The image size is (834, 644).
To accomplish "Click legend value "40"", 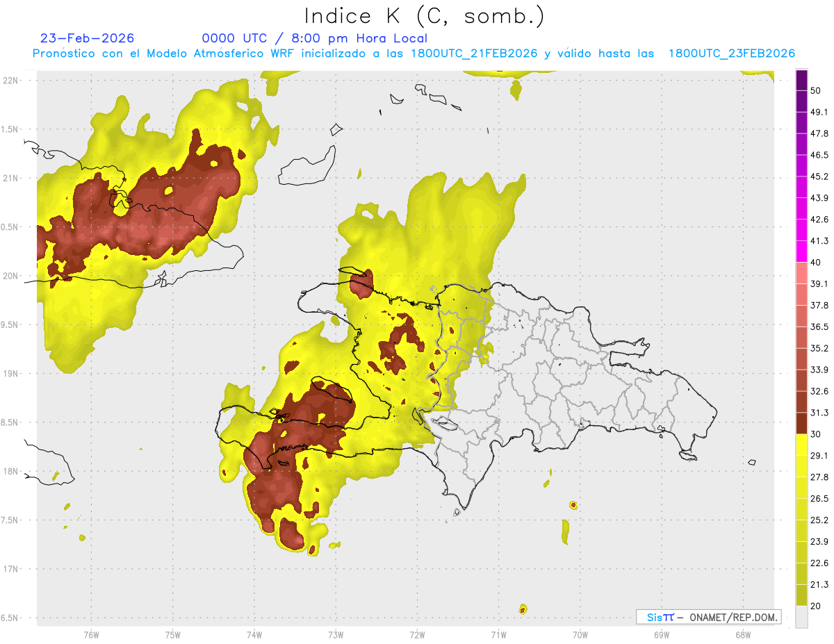I will pyautogui.click(x=816, y=263).
